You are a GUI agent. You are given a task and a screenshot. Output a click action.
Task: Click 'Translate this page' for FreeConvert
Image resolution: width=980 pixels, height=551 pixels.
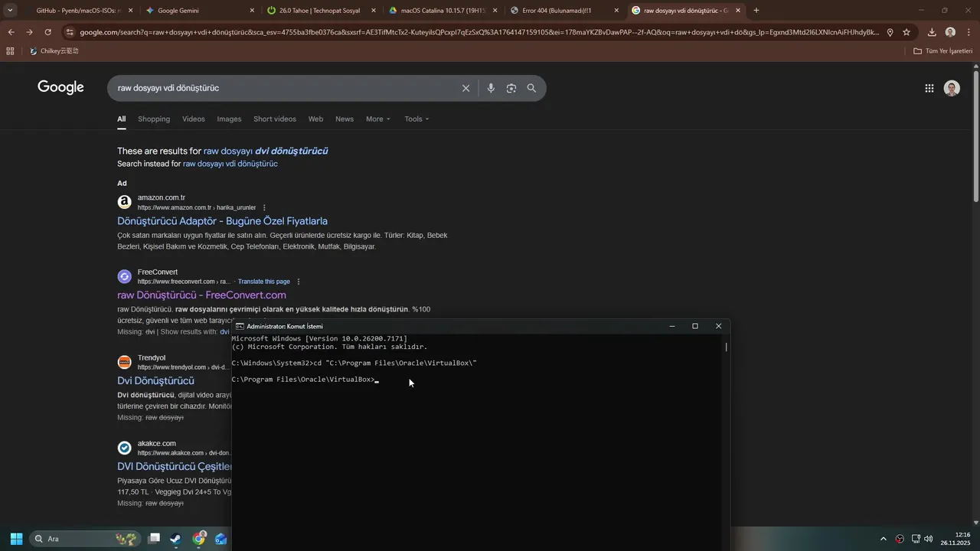coord(264,282)
